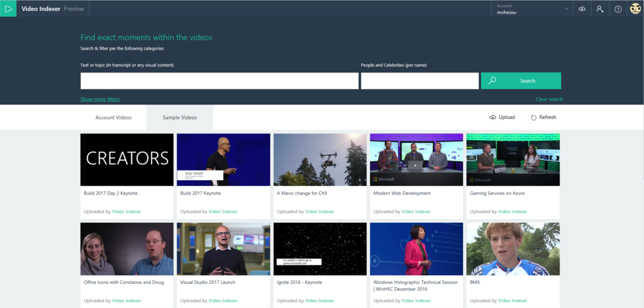Click Video Indexer link under Modern Web Development
This screenshot has height=308, width=644.
pos(416,212)
